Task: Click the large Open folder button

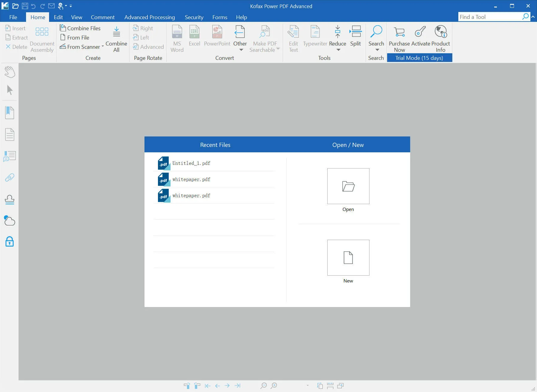Action: click(348, 186)
